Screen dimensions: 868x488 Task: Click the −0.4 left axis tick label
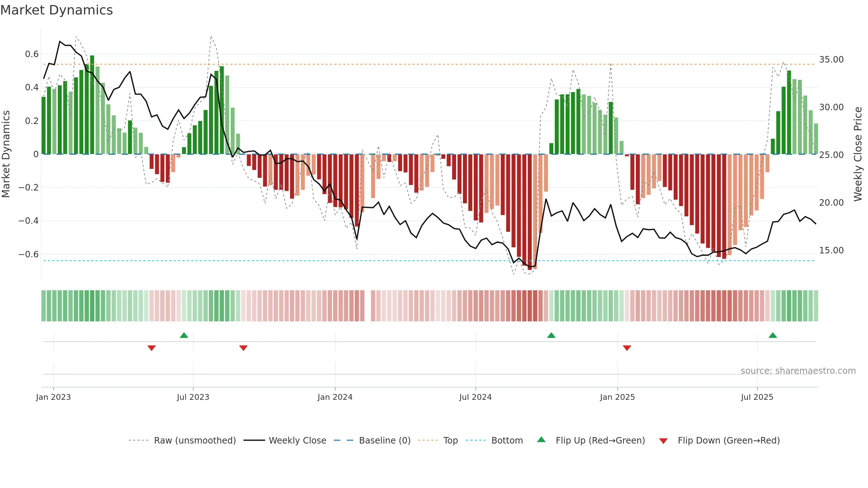click(x=29, y=221)
